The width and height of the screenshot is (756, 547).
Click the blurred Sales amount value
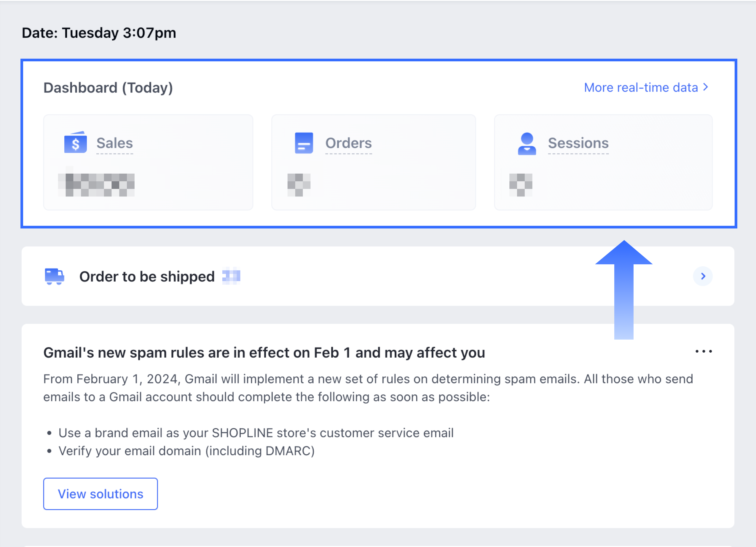(96, 185)
